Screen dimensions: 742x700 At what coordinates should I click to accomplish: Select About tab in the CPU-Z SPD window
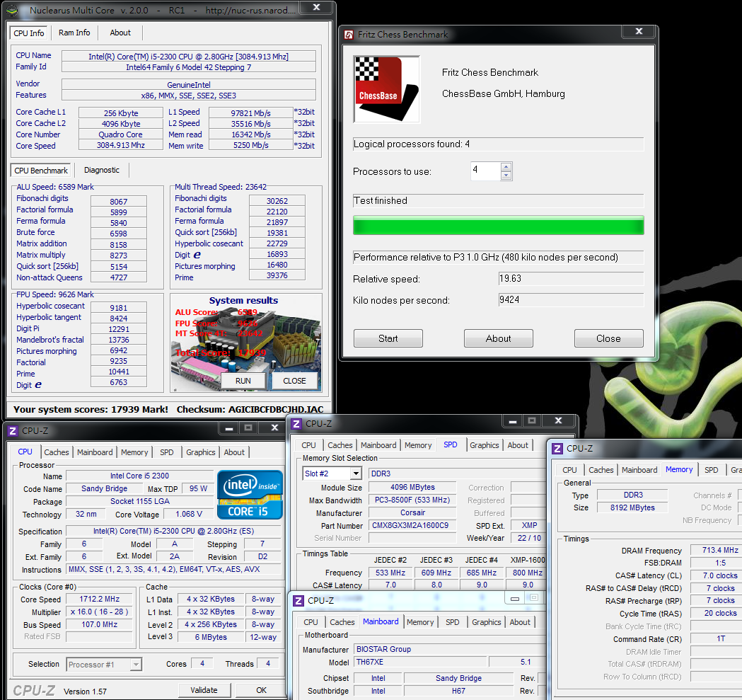click(518, 445)
